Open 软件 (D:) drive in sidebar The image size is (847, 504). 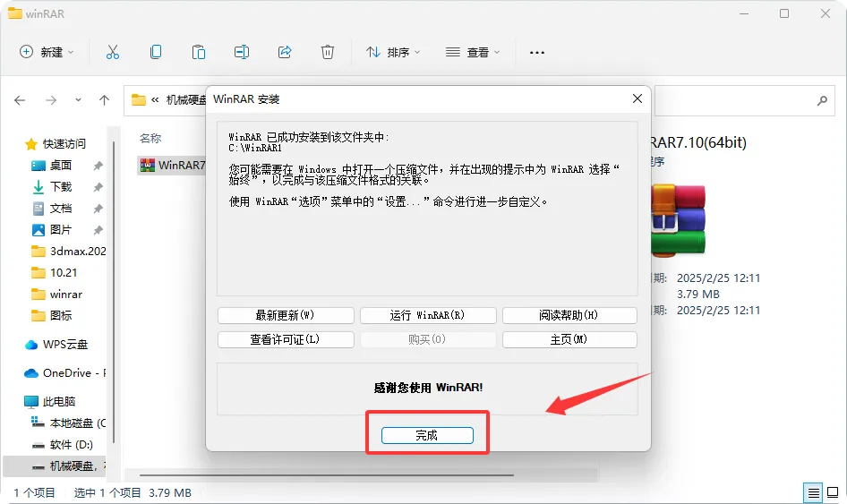pos(62,445)
